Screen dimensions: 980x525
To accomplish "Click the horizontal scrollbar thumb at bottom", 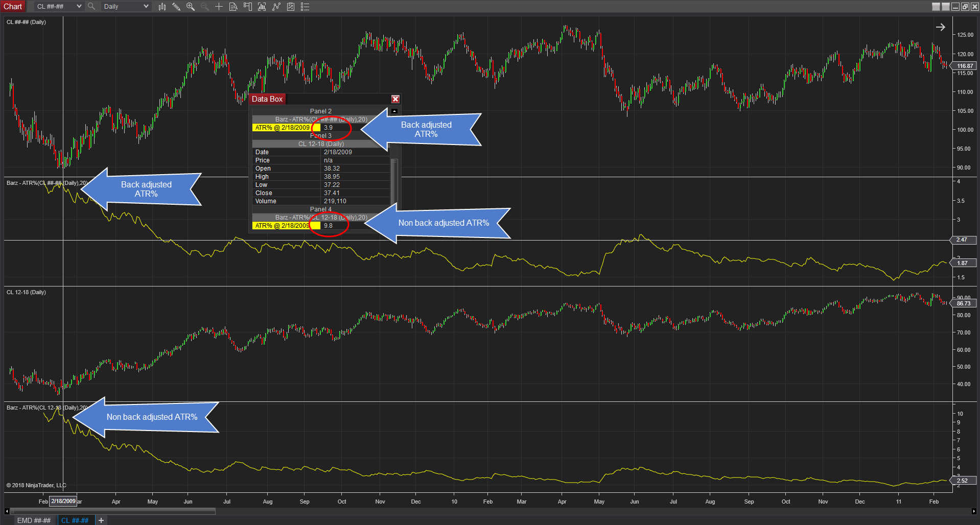I will (113, 511).
